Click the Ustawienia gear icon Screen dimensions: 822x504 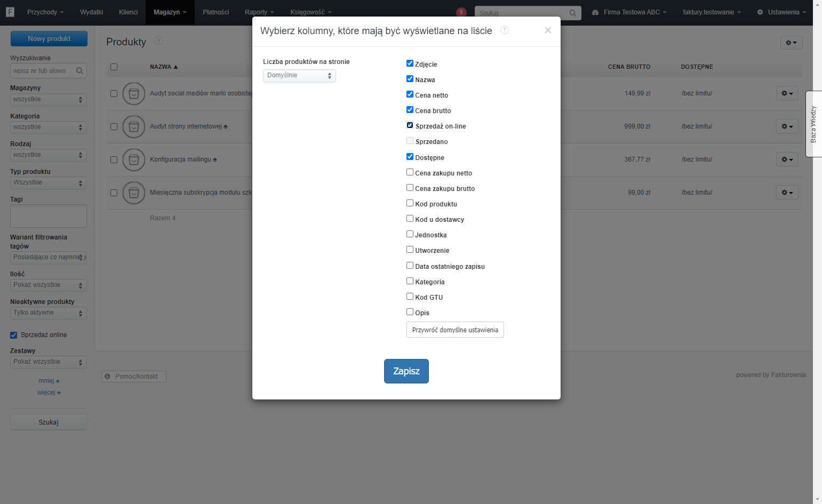pos(760,12)
